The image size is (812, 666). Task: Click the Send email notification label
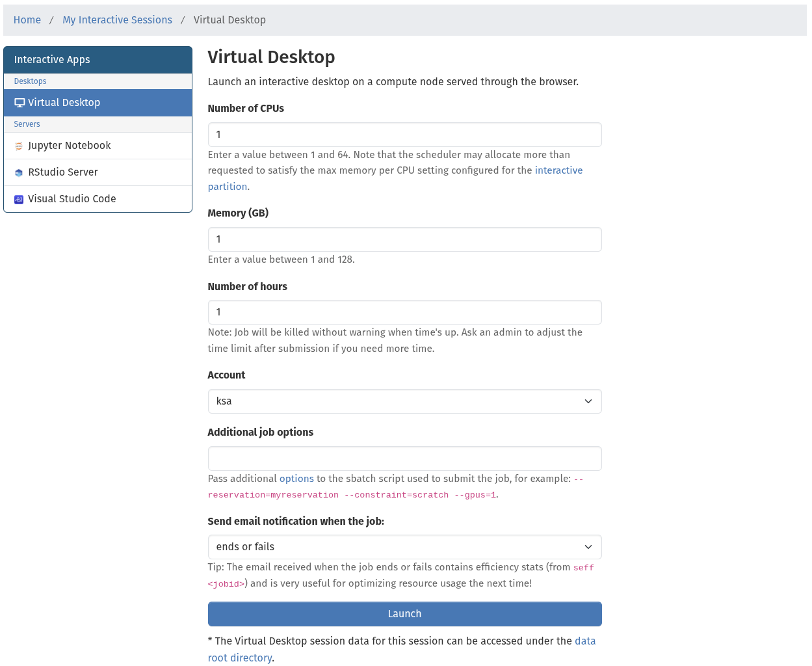[x=296, y=522]
